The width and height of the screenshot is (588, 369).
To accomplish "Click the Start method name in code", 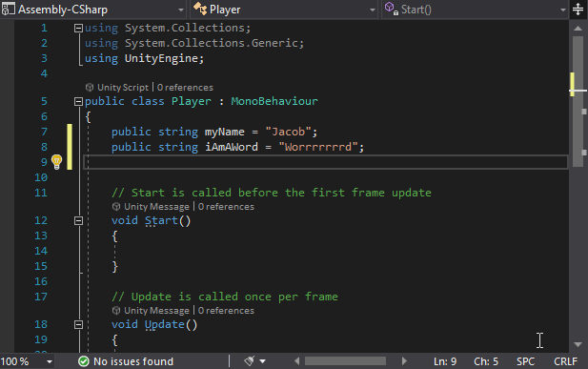I will tap(161, 220).
